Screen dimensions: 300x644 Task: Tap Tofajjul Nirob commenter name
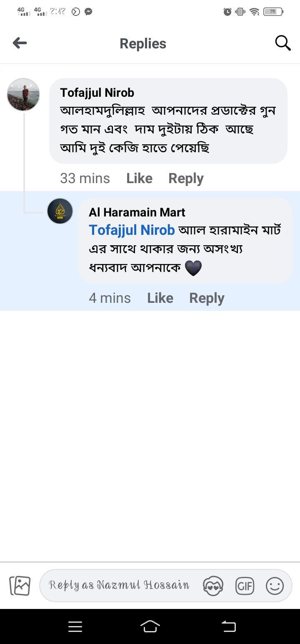(97, 93)
